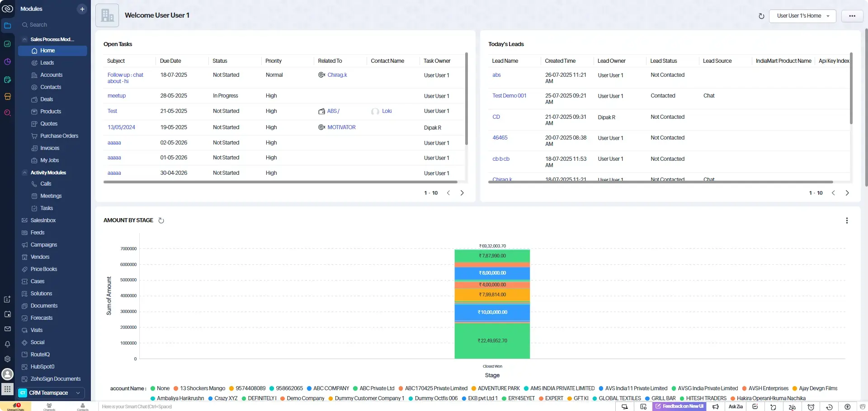Open the settings gear in left rail
The width and height of the screenshot is (868, 411).
(7, 359)
